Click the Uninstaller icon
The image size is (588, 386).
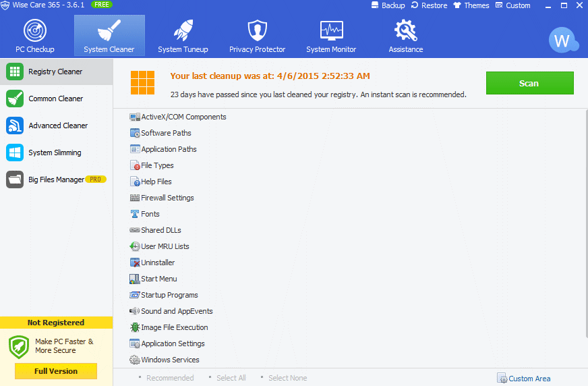pos(135,263)
